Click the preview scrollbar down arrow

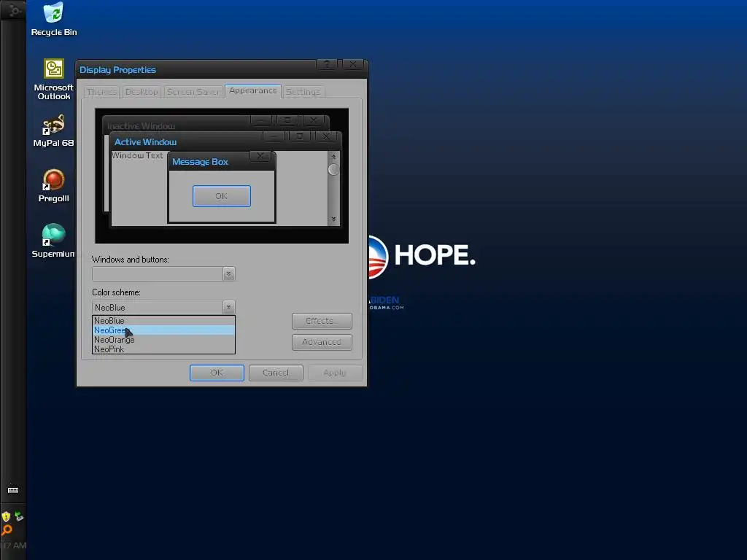click(x=333, y=219)
